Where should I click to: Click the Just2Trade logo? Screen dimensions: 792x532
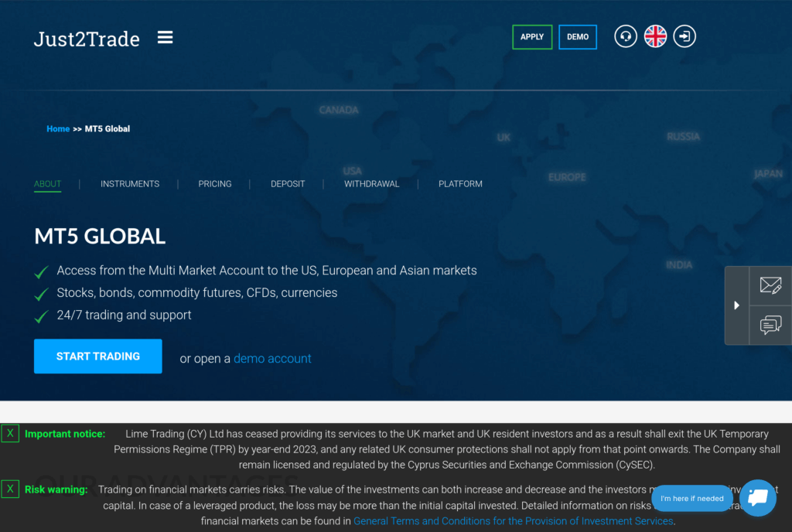pos(87,39)
